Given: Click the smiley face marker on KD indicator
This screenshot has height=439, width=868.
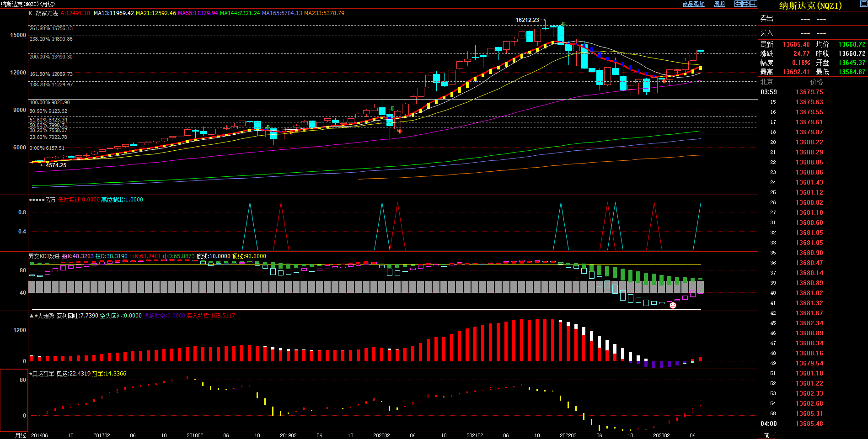Looking at the screenshot, I should click(x=673, y=305).
